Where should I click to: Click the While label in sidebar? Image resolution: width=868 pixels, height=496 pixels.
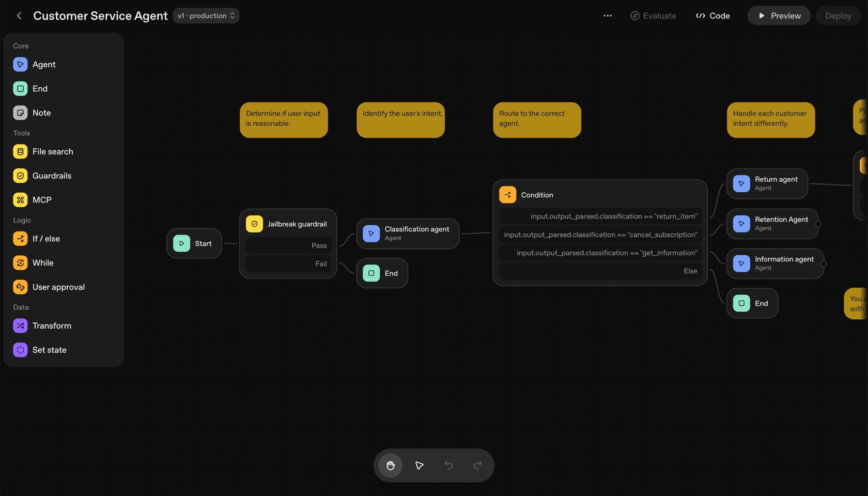(43, 263)
